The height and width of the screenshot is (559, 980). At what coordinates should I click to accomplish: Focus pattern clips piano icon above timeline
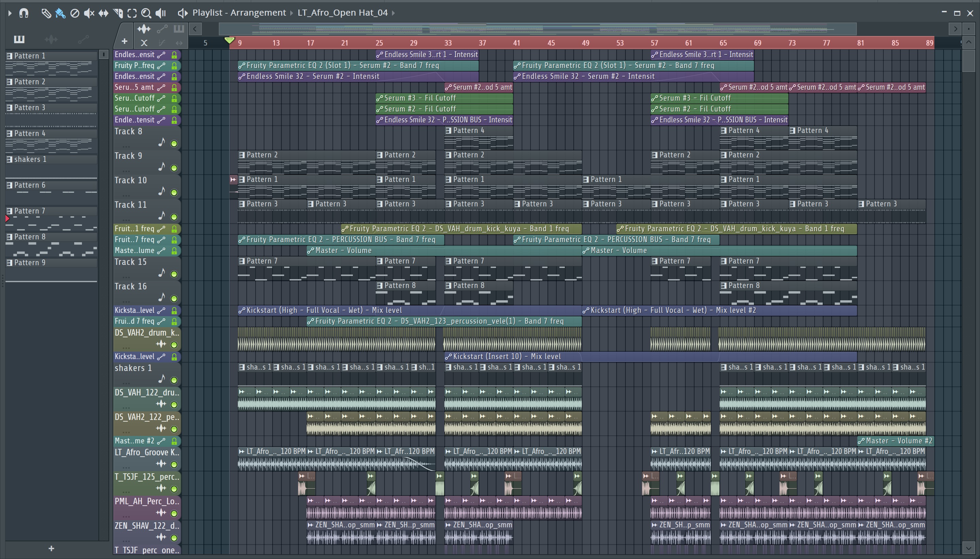[179, 29]
